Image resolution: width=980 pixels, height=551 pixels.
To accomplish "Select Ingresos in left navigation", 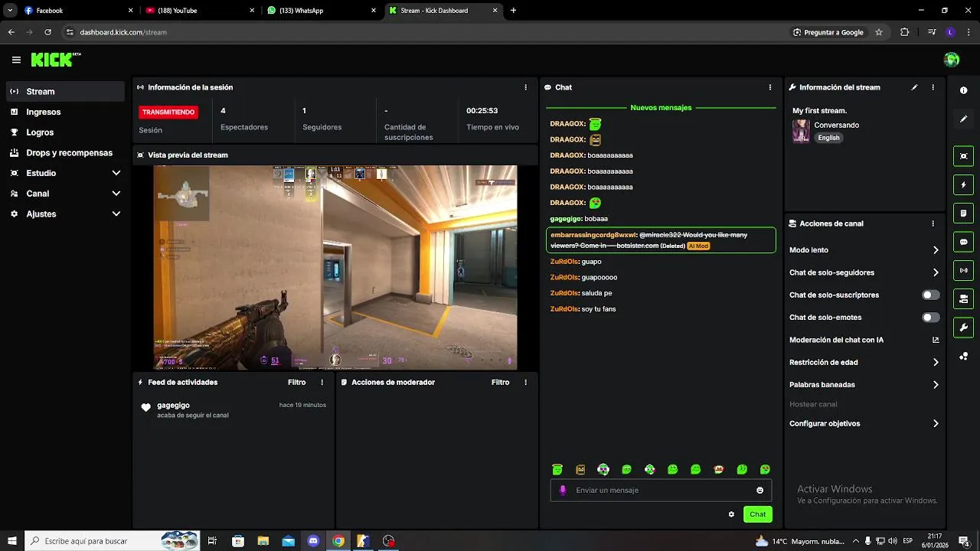I will 65,112.
